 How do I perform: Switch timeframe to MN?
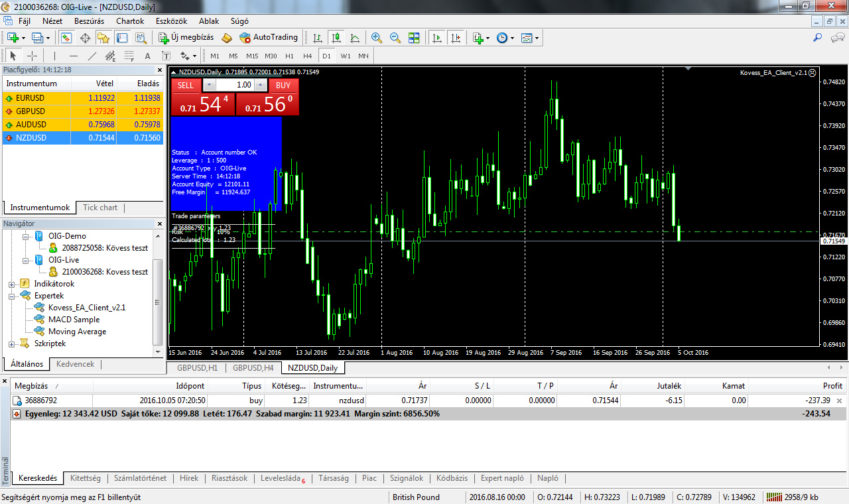(x=363, y=56)
